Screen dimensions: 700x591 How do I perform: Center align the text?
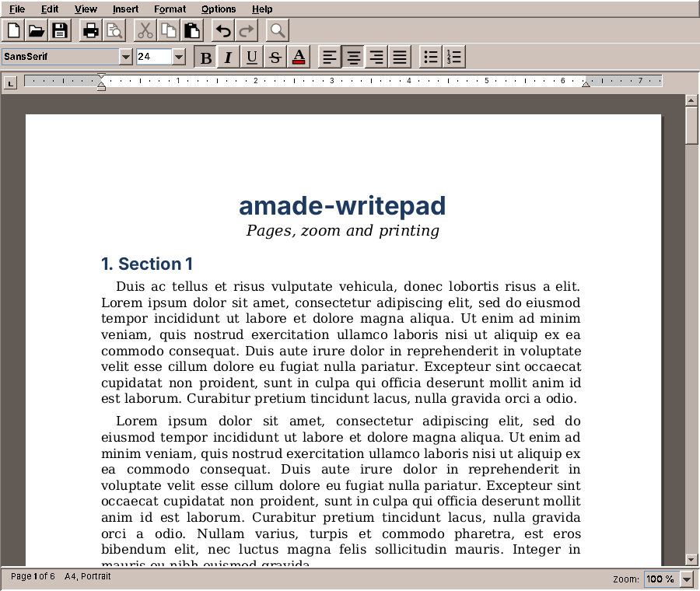pos(353,57)
